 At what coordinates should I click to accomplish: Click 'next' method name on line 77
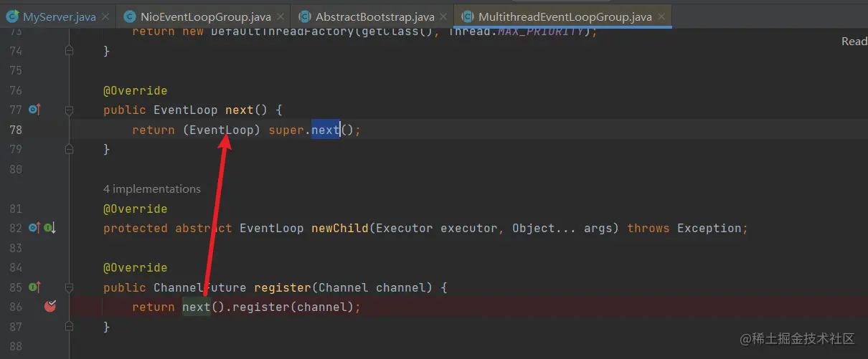pyautogui.click(x=240, y=110)
